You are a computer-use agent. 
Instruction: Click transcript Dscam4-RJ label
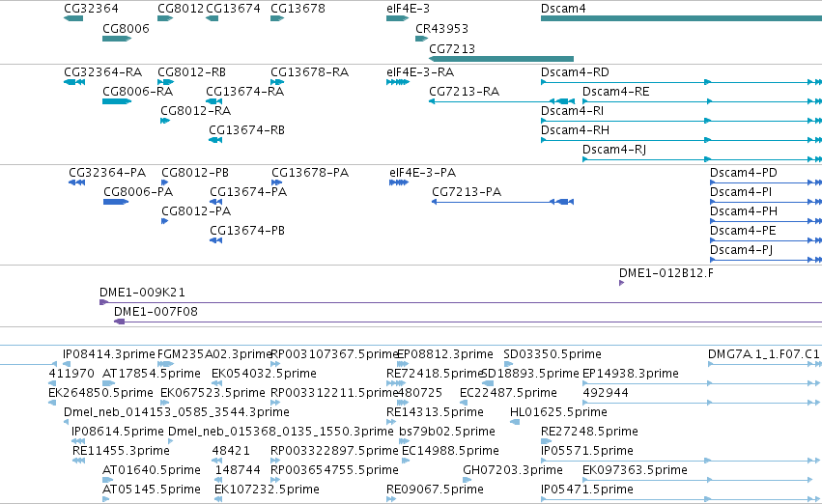(x=614, y=150)
